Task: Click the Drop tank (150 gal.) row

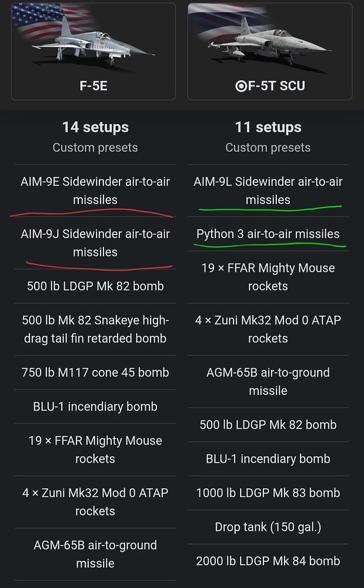Action: pyautogui.click(x=268, y=527)
